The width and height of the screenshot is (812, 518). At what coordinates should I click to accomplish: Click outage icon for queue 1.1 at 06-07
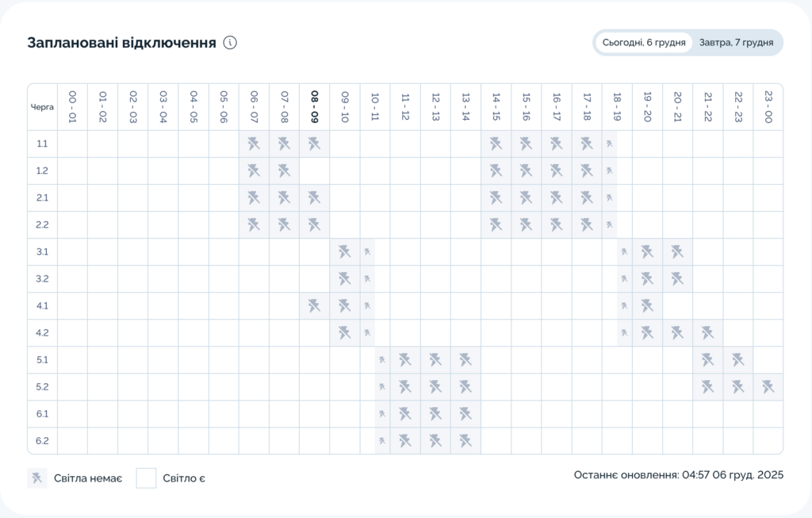click(x=254, y=144)
